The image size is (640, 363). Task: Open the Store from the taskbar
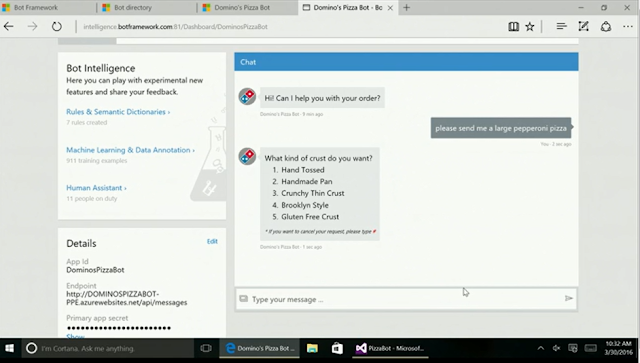pyautogui.click(x=337, y=348)
